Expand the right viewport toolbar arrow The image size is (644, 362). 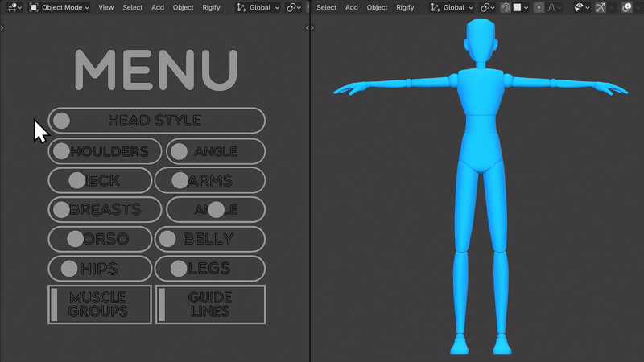(x=312, y=27)
